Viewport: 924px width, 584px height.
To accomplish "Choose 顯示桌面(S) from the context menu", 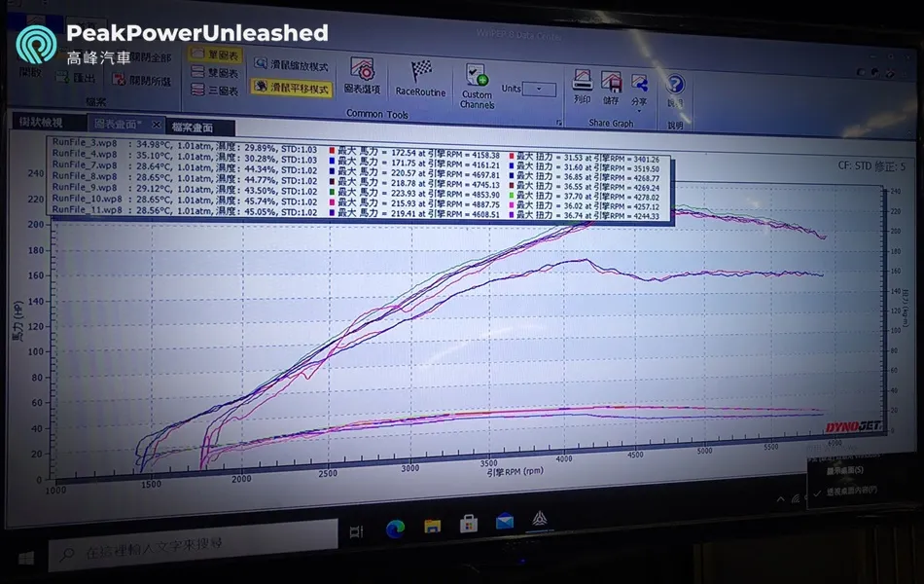I will [844, 471].
